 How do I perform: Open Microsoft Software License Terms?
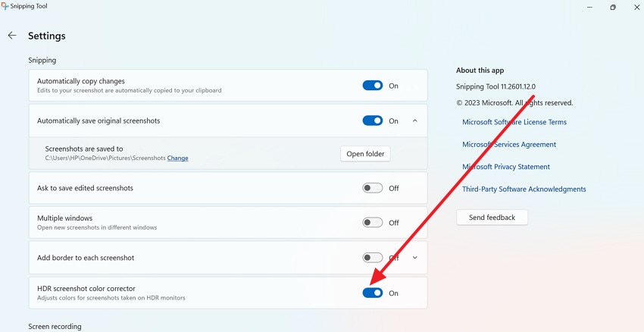(514, 122)
